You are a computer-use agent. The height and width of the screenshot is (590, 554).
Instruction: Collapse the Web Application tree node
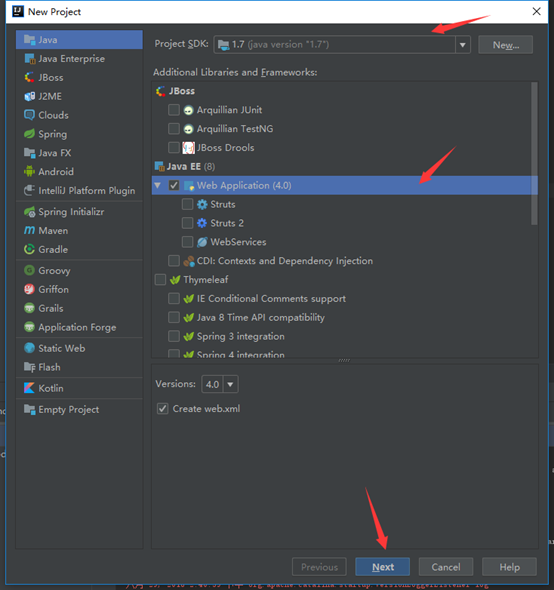pos(158,185)
